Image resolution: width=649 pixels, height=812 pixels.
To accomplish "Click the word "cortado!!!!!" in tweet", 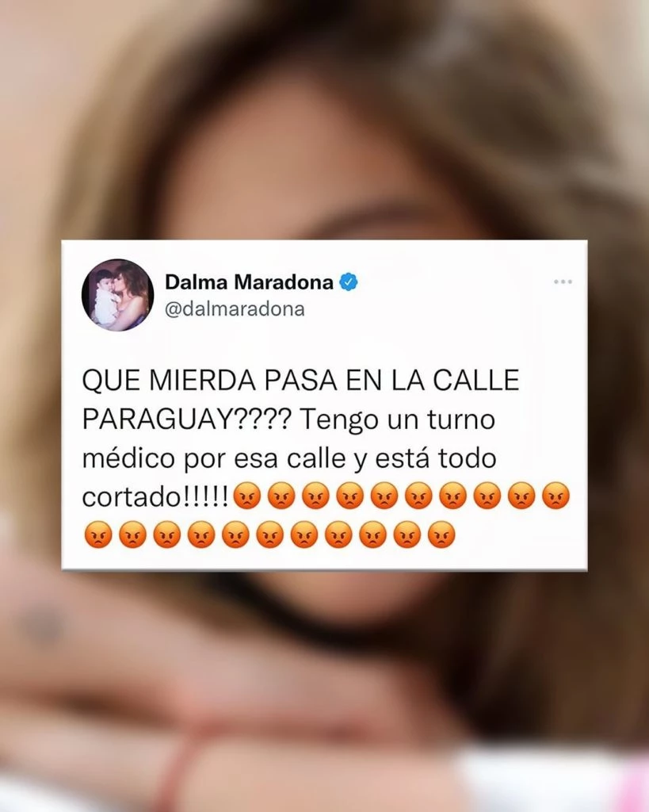I will click(x=156, y=496).
